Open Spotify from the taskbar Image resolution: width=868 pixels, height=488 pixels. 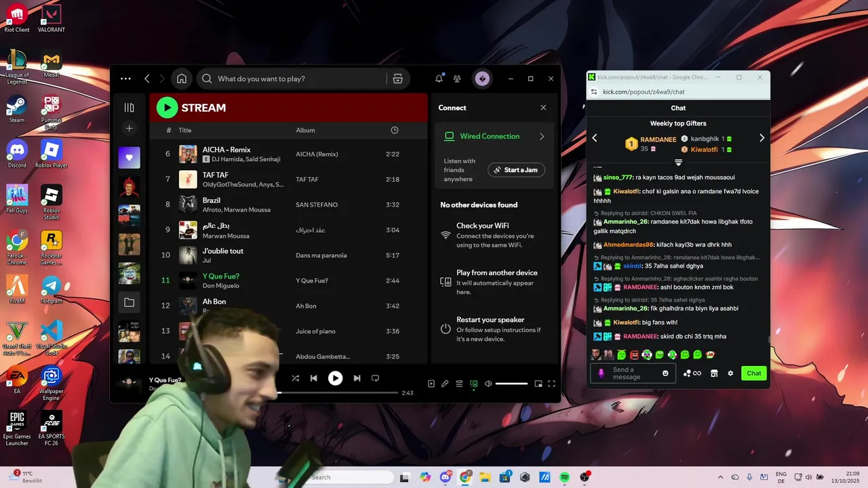click(565, 477)
